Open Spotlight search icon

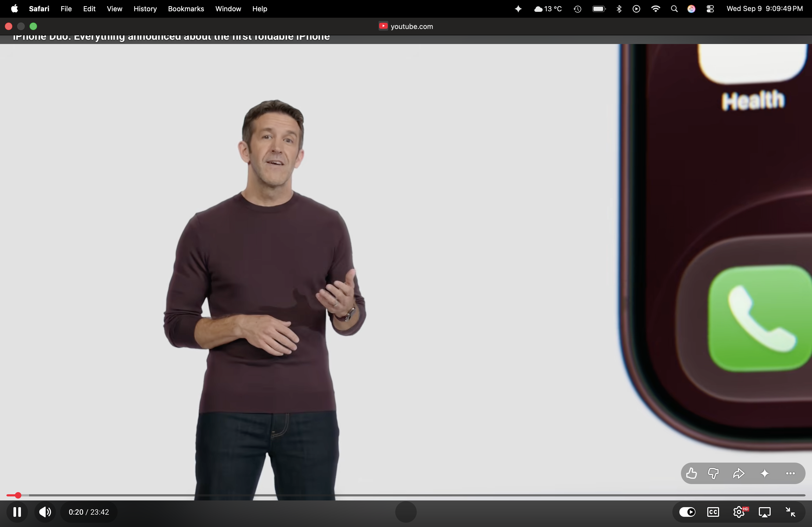coord(674,9)
